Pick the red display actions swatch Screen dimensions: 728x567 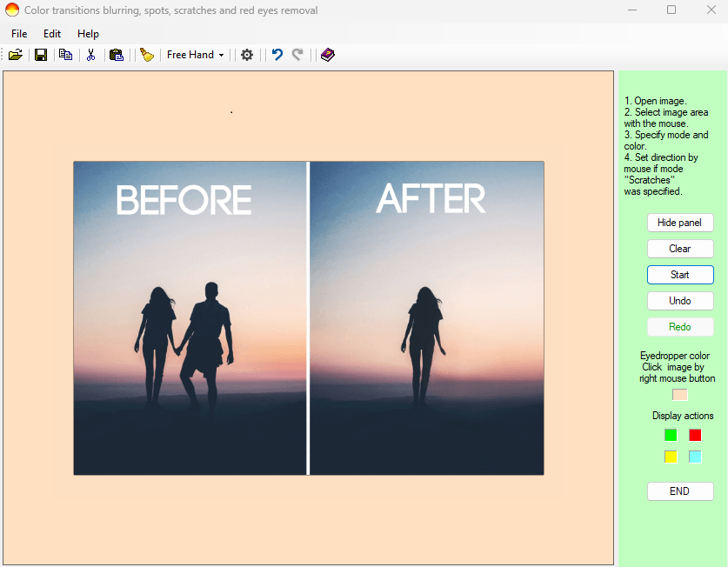(695, 435)
